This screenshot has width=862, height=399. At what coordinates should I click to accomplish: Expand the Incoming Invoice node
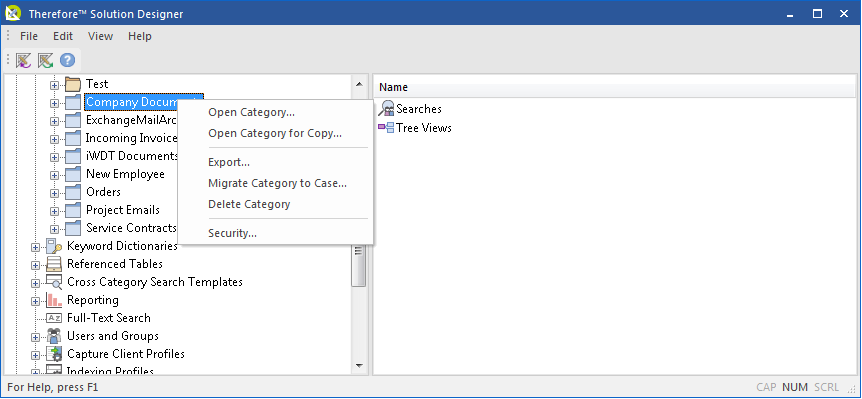pyautogui.click(x=54, y=140)
